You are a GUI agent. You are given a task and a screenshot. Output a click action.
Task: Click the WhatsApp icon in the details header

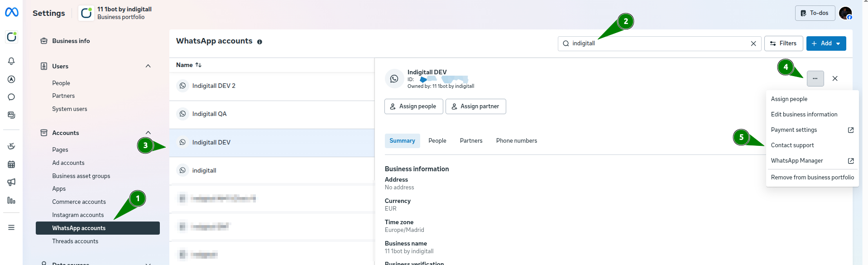click(x=394, y=79)
